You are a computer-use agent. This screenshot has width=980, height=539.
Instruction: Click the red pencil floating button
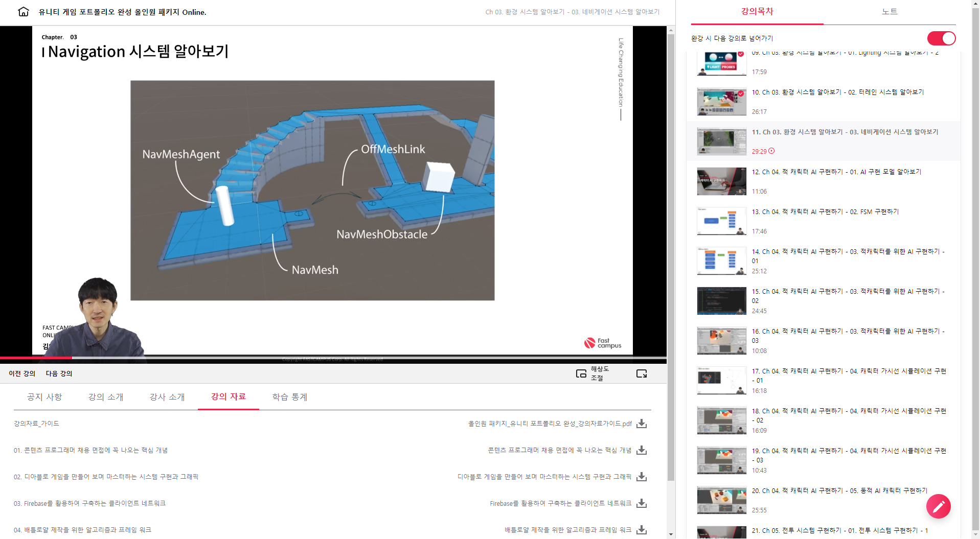tap(939, 506)
